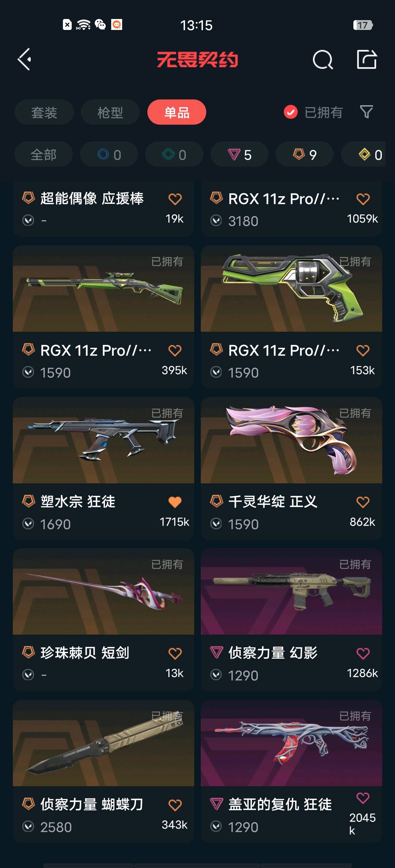The height and width of the screenshot is (868, 395).
Task: Select the 单品 tab
Action: tap(177, 112)
